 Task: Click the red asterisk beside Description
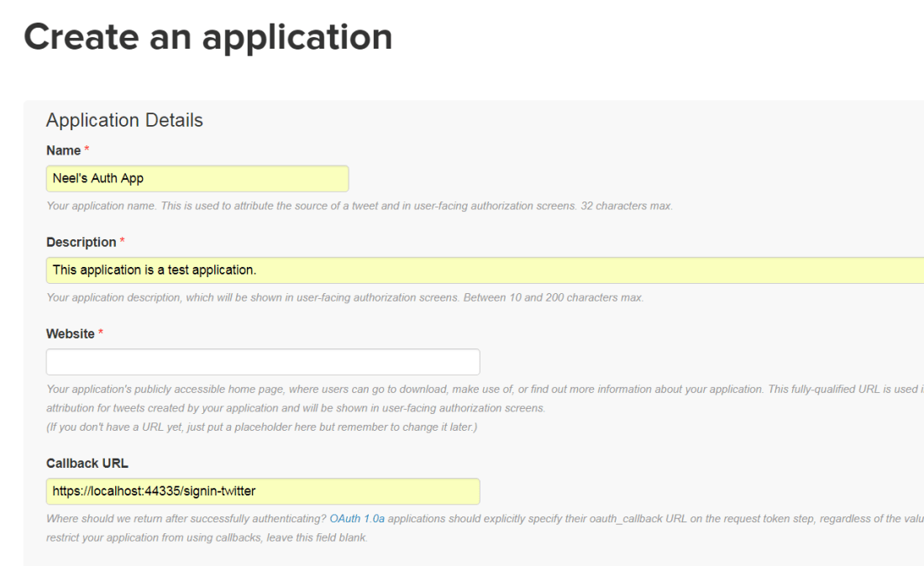(x=123, y=242)
